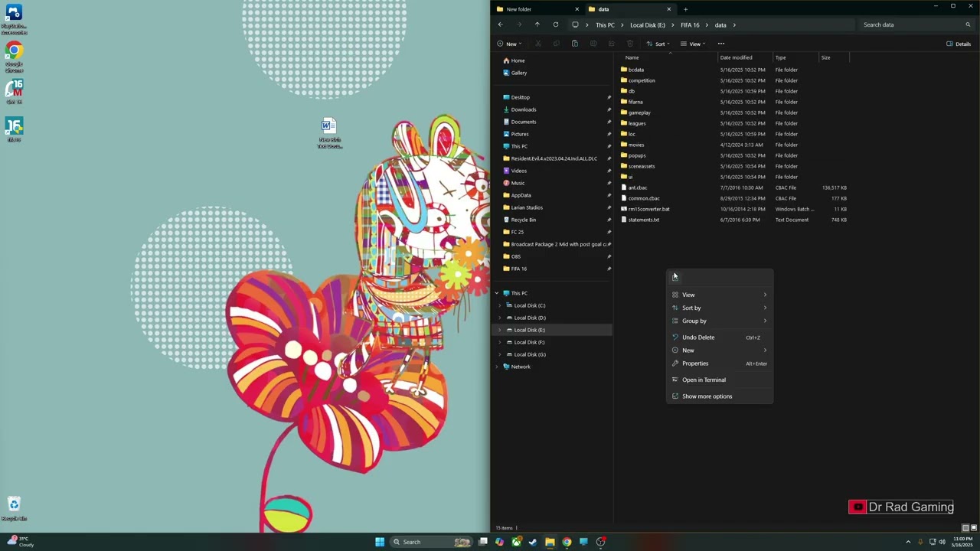Choose Group by in context menu

coord(720,321)
